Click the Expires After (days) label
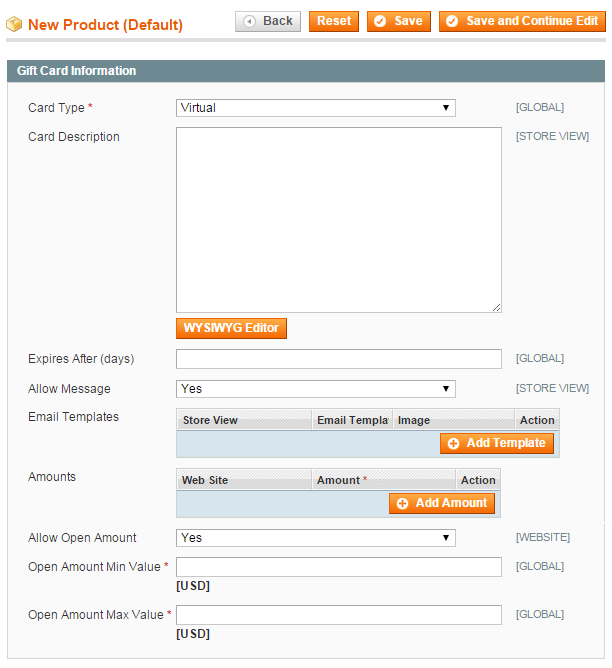 click(81, 359)
